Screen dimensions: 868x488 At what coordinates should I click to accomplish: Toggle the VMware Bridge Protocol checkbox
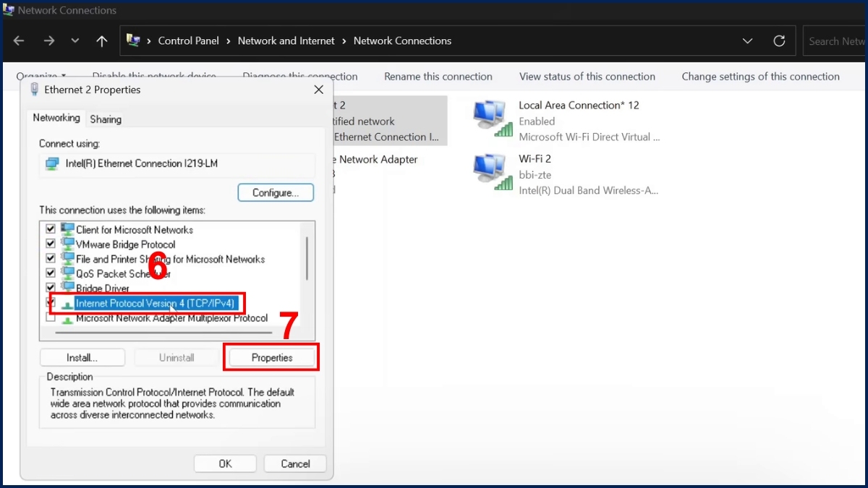pyautogui.click(x=51, y=244)
